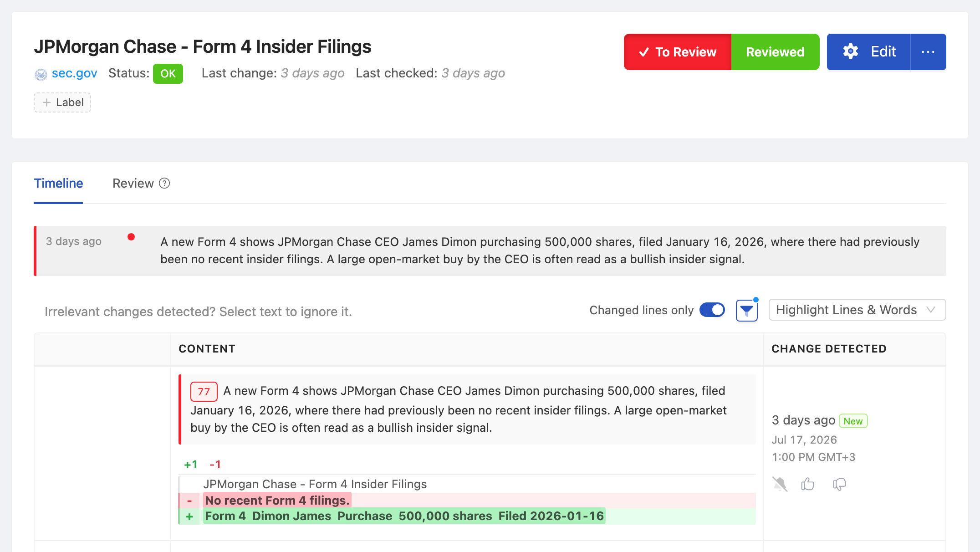Open the sec.gov link
The height and width of the screenshot is (552, 980).
click(74, 73)
